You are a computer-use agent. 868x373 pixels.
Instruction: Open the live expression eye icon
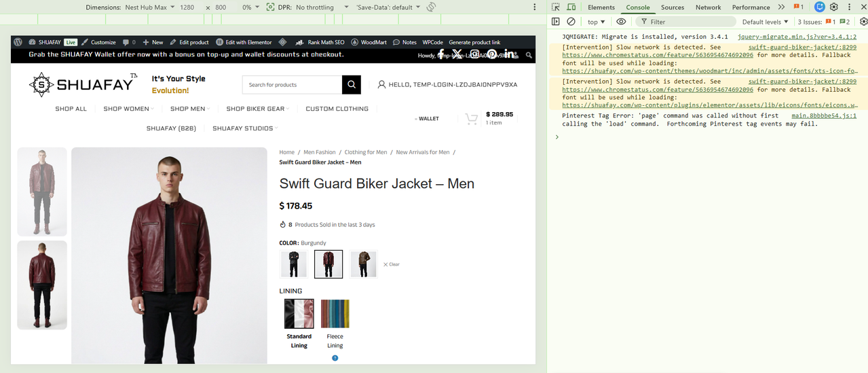[x=621, y=22]
